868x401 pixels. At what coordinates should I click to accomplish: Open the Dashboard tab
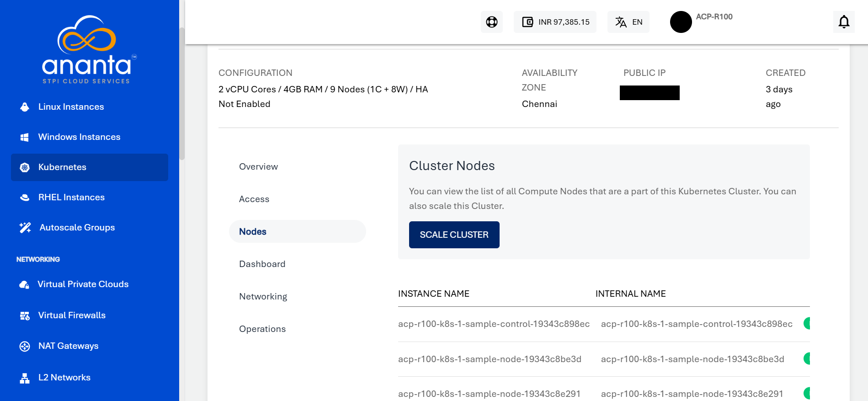pos(262,264)
